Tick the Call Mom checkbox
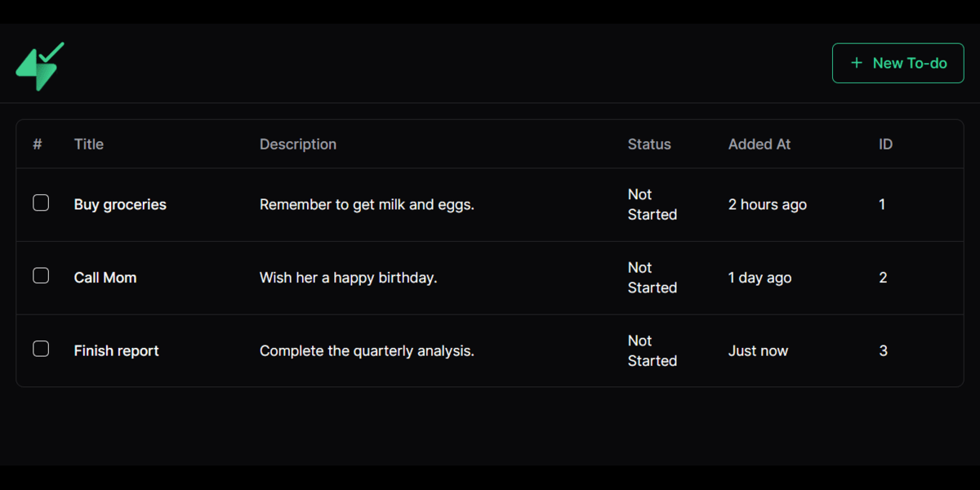This screenshot has height=490, width=980. [41, 276]
